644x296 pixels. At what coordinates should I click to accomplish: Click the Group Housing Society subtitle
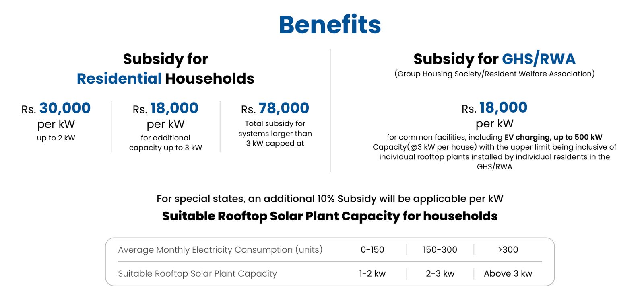[x=494, y=74]
